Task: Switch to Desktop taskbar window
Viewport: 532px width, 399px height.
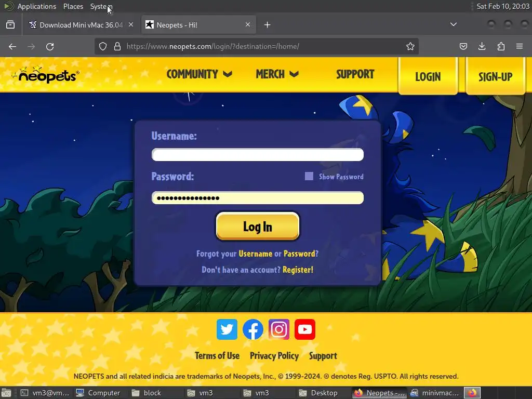Action: 318,393
